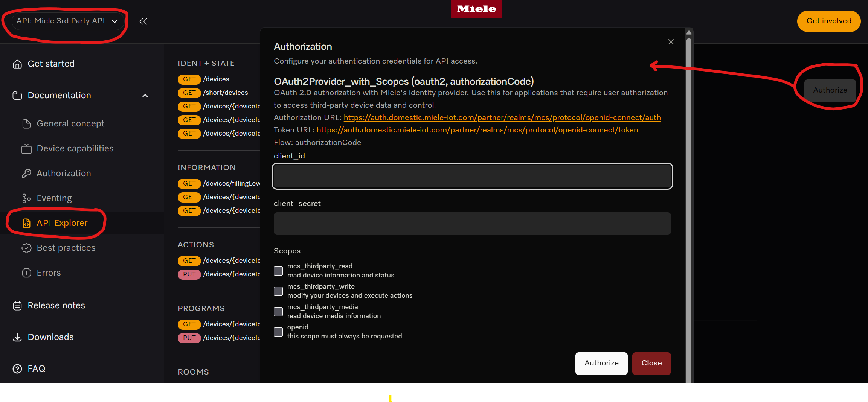Viewport: 868px width, 402px height.
Task: Collapse the Documentation section chevron
Action: click(x=145, y=96)
